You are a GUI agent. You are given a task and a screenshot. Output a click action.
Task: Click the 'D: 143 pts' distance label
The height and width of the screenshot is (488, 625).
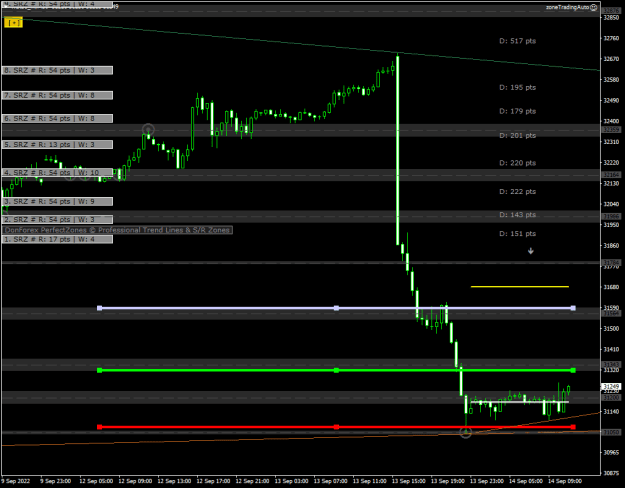(517, 215)
